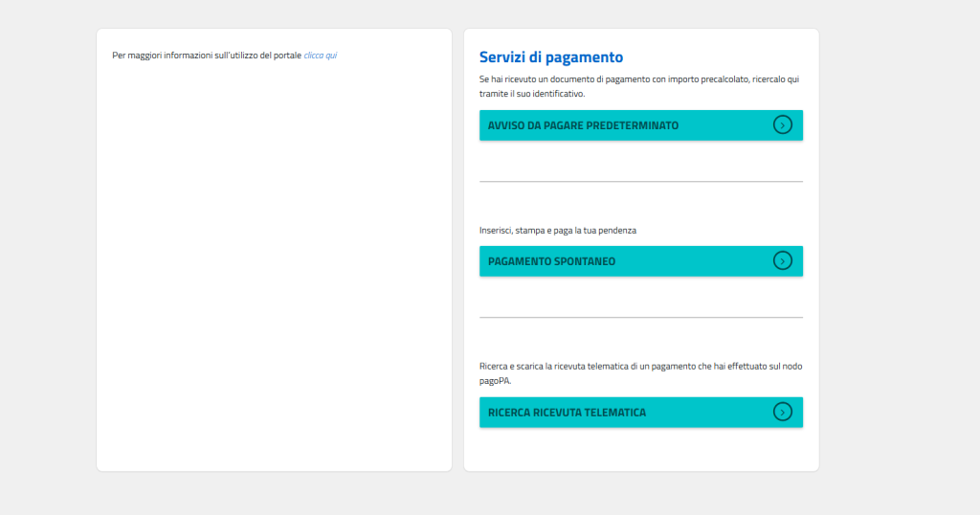This screenshot has width=980, height=515.
Task: Click the grey background right of payment card
Action: [x=898, y=249]
